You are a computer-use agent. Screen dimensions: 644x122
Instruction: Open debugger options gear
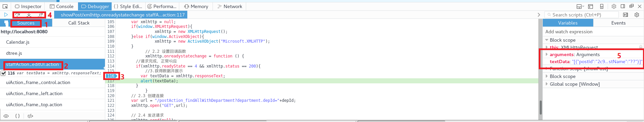(637, 15)
